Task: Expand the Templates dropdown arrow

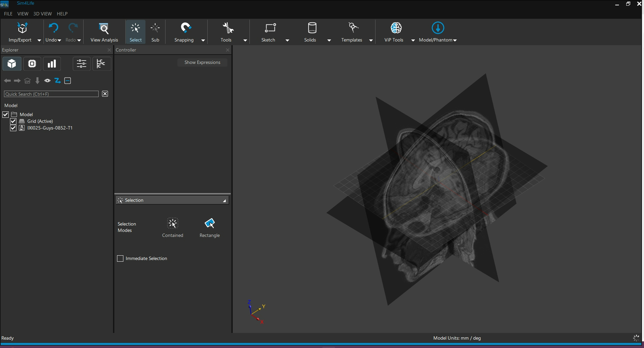Action: 371,40
